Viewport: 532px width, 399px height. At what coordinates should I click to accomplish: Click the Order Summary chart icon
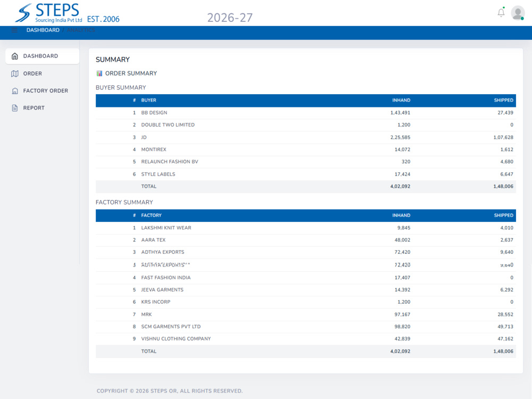click(99, 73)
